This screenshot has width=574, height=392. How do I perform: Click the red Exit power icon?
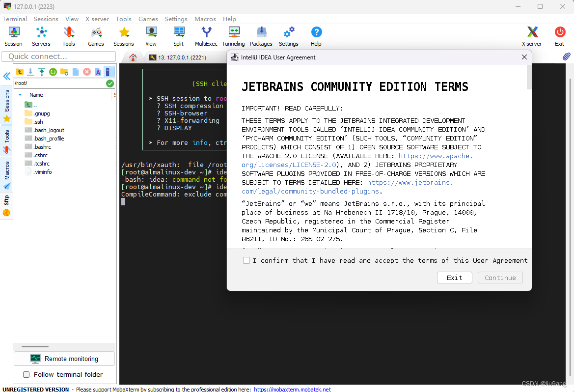(560, 36)
